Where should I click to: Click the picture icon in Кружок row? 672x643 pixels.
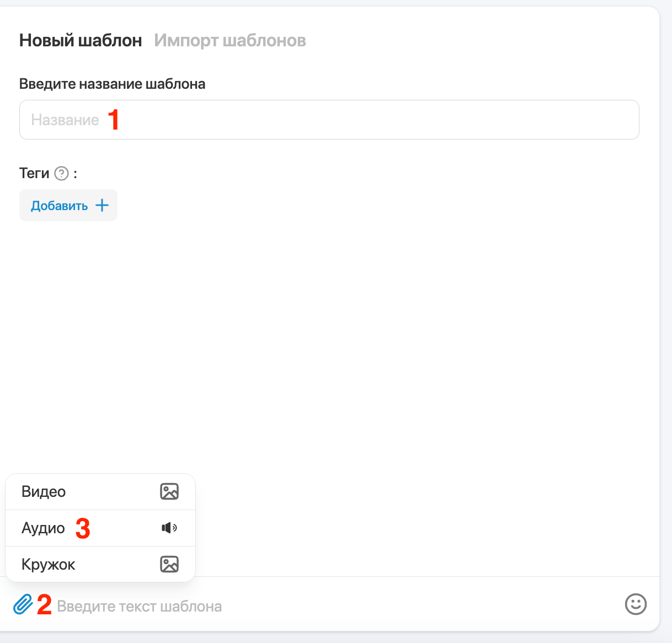tap(169, 564)
